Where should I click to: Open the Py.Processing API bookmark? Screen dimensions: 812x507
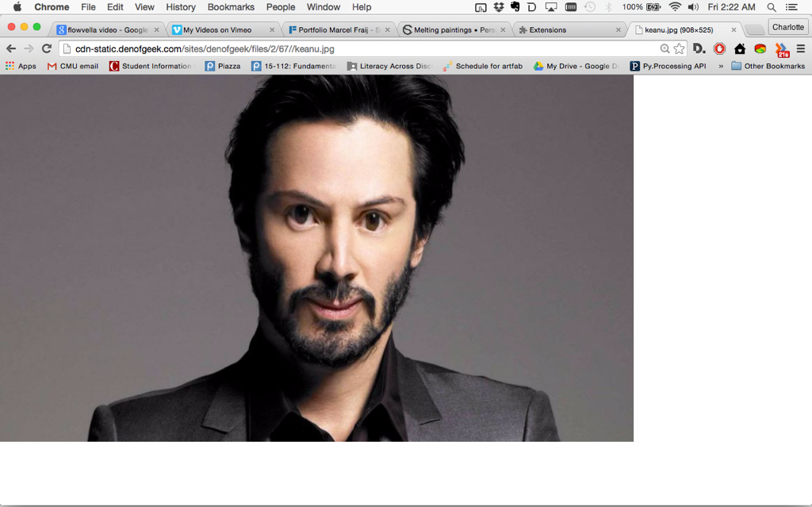click(668, 66)
